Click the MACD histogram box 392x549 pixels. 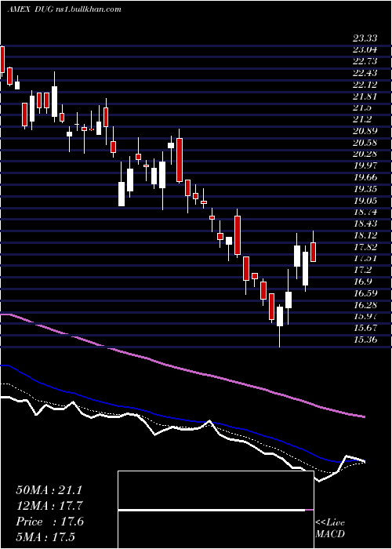click(216, 510)
